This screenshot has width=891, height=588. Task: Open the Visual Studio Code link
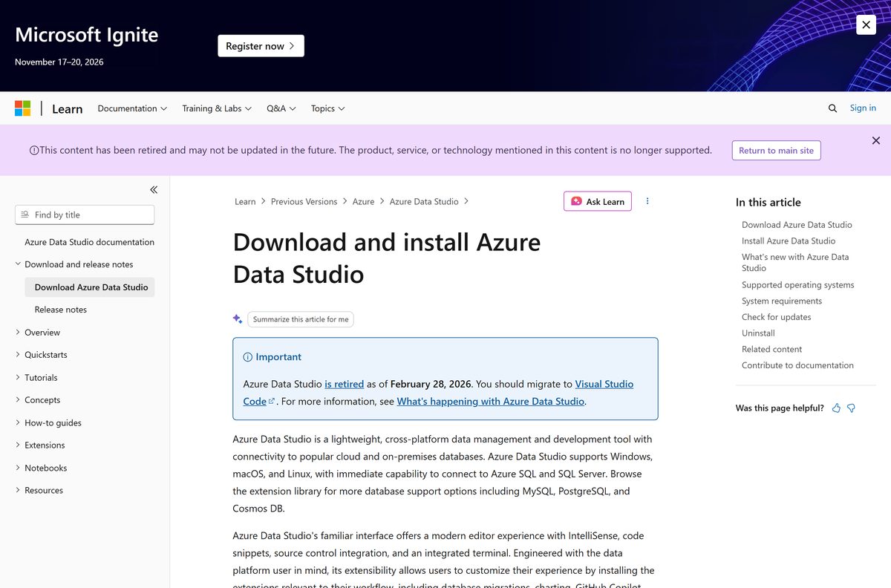point(604,385)
